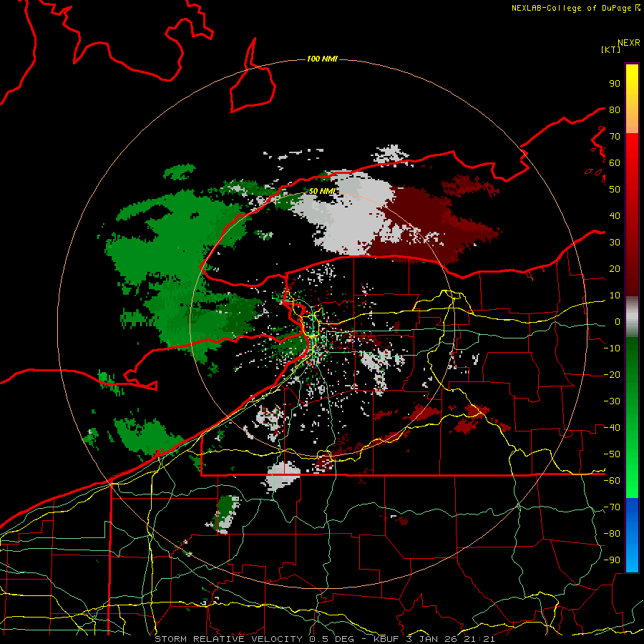
Task: Click the 100 NMI range ring label
Action: (322, 59)
